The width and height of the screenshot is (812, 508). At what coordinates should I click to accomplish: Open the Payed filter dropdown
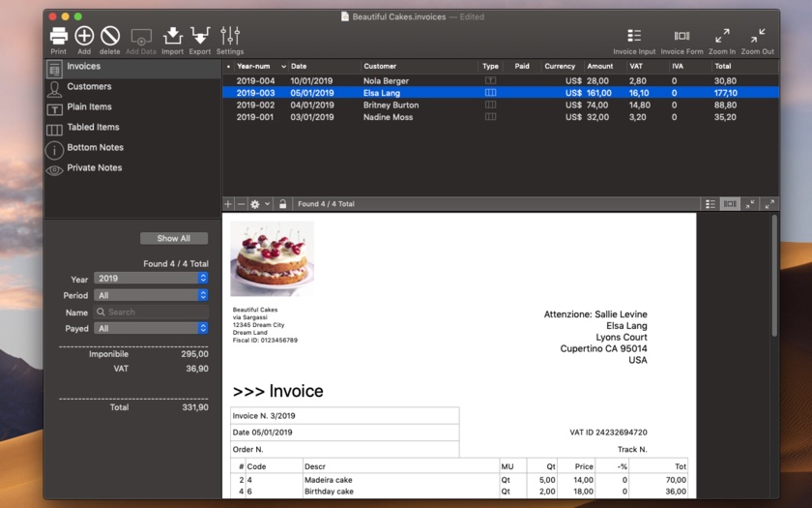(151, 328)
